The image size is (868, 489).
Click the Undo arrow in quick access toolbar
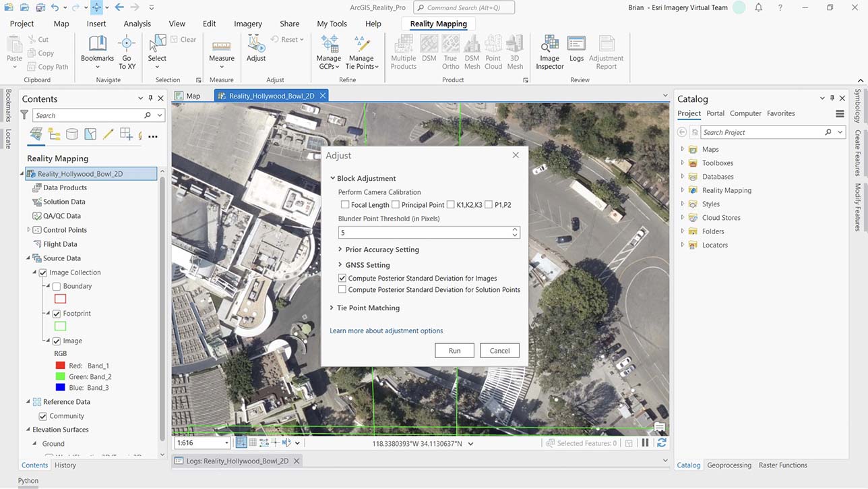point(55,7)
